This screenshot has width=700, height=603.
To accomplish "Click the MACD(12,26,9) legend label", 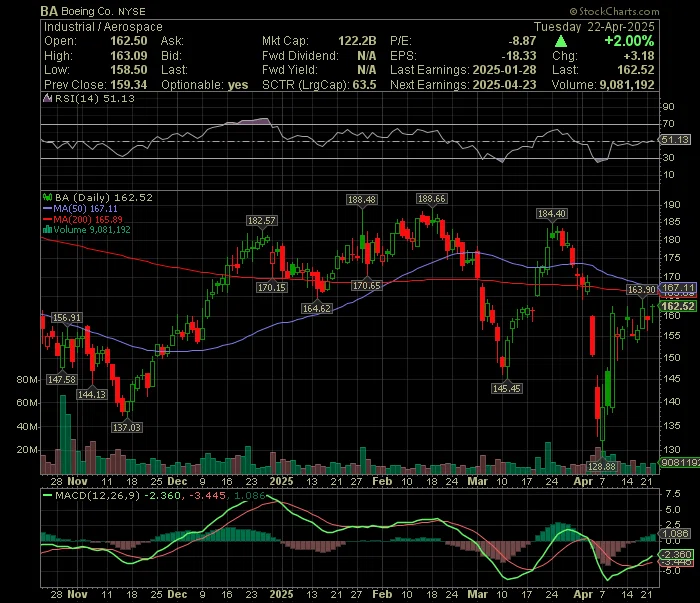I will [x=98, y=496].
